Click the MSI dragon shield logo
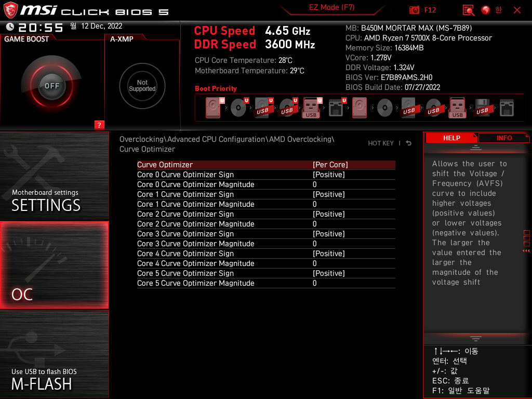Screen dimensions: 532x399 [x=10, y=10]
